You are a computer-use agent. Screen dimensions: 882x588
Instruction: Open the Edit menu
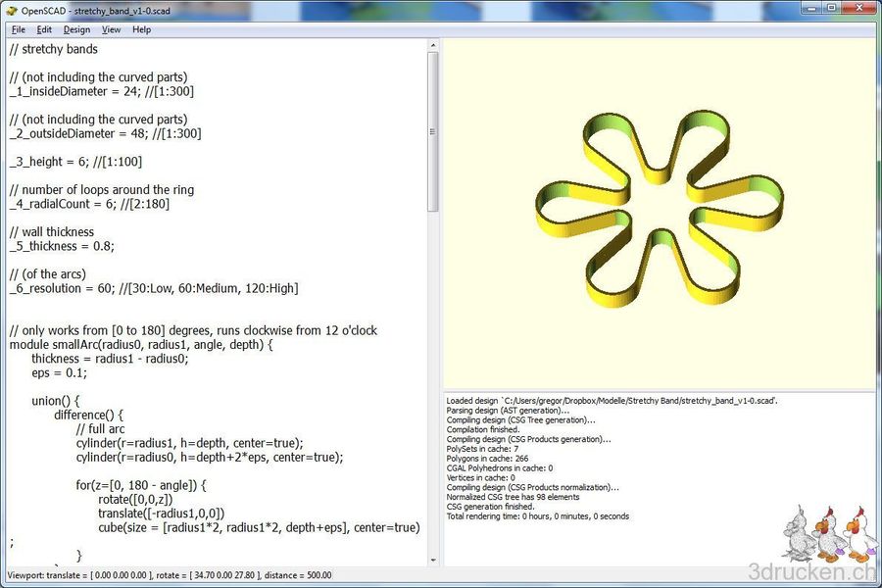44,29
